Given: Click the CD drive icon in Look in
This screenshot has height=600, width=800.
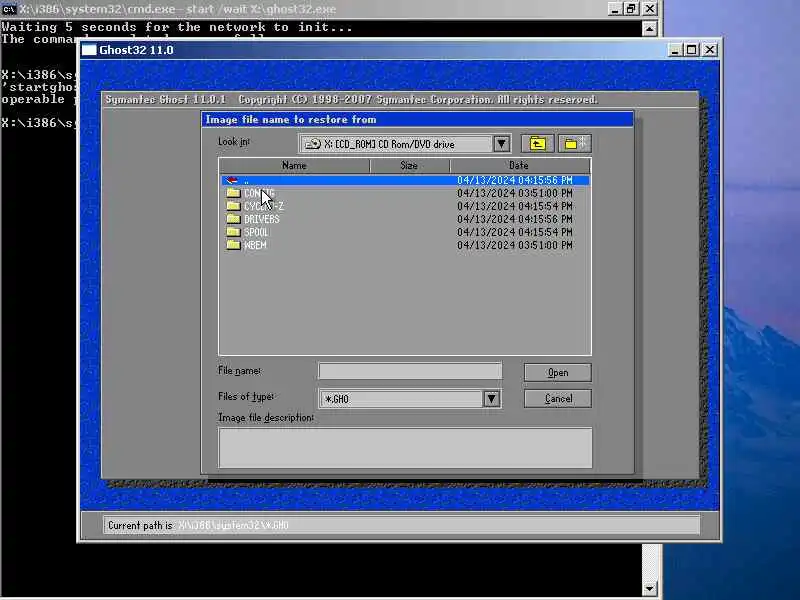Looking at the screenshot, I should click(312, 144).
